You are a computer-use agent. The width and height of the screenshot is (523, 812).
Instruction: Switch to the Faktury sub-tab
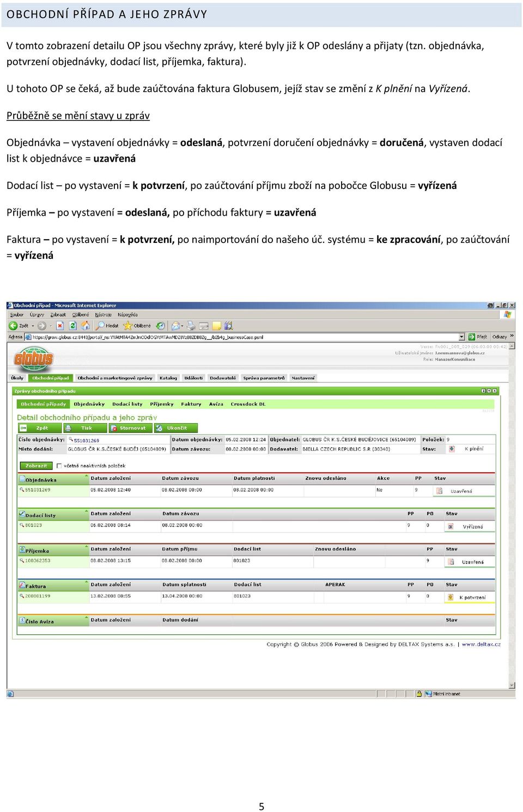coord(191,404)
